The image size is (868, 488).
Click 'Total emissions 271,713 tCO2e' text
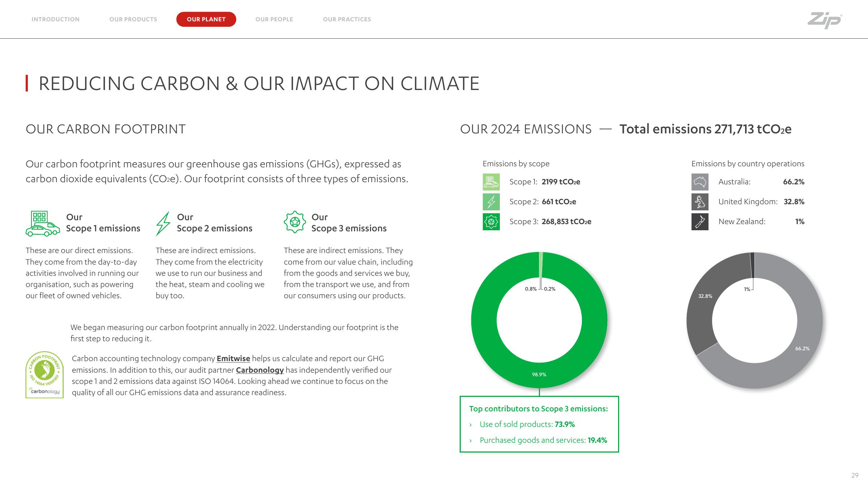point(705,129)
